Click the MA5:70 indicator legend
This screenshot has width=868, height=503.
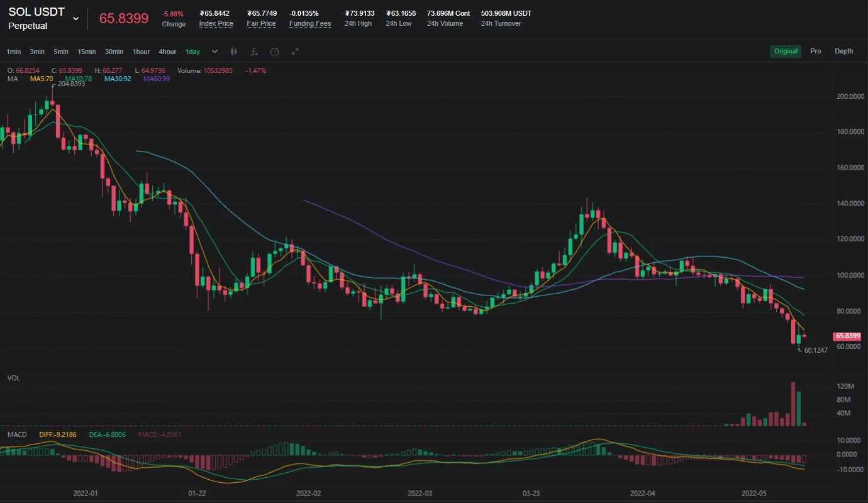tap(42, 79)
